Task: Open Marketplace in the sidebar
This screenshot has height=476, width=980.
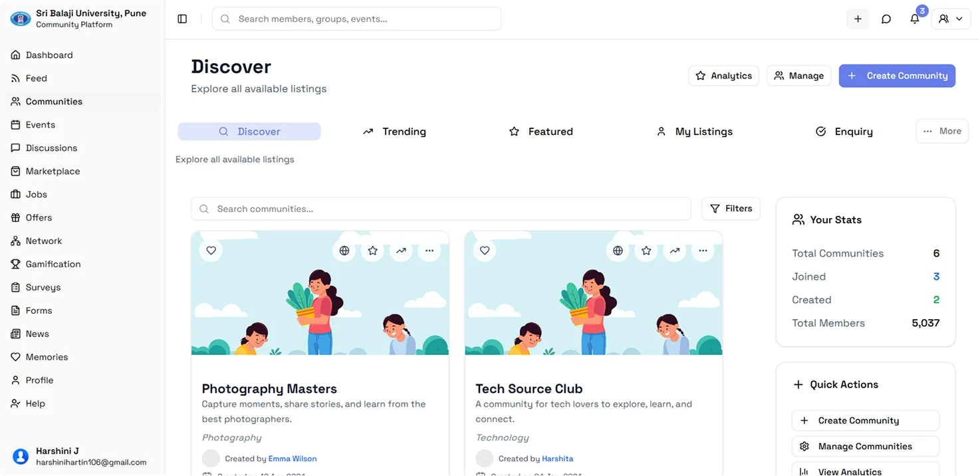Action: point(53,172)
